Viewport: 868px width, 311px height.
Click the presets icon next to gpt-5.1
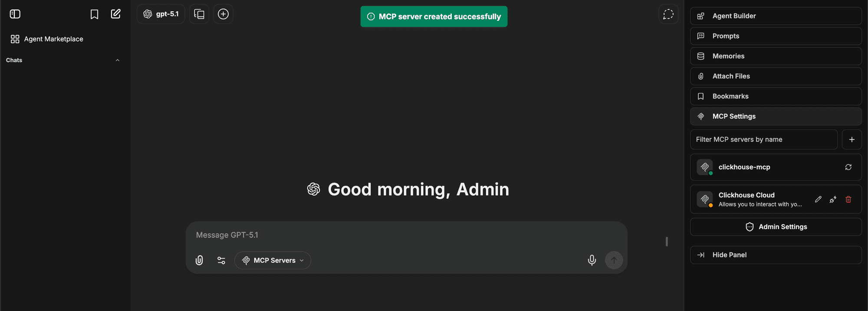click(199, 14)
